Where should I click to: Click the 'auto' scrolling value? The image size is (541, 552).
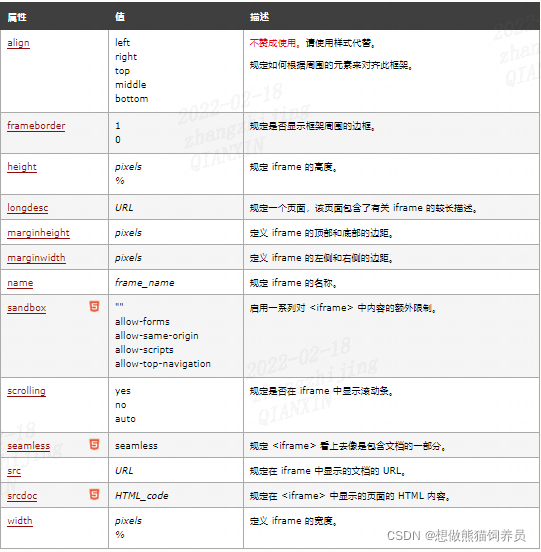(125, 419)
